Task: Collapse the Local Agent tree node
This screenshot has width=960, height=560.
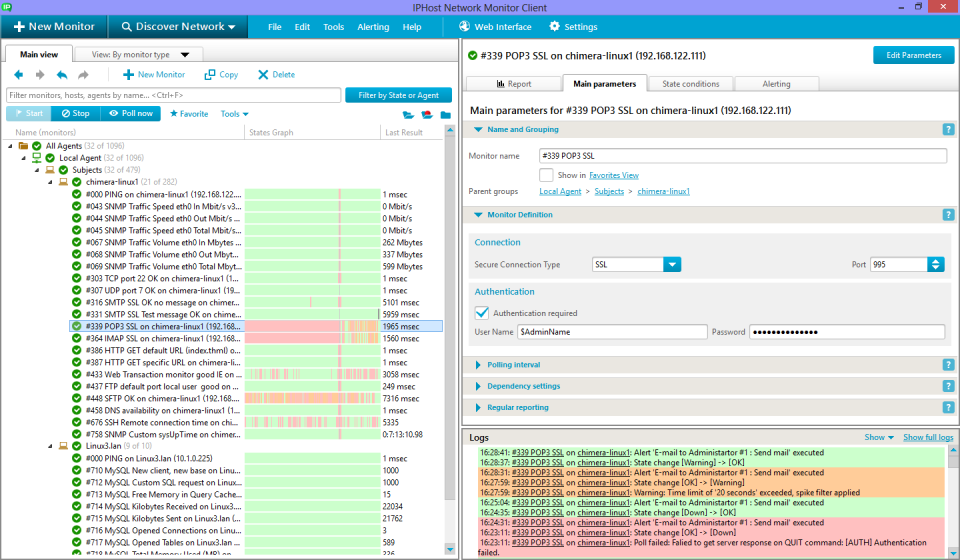Action: [x=24, y=158]
